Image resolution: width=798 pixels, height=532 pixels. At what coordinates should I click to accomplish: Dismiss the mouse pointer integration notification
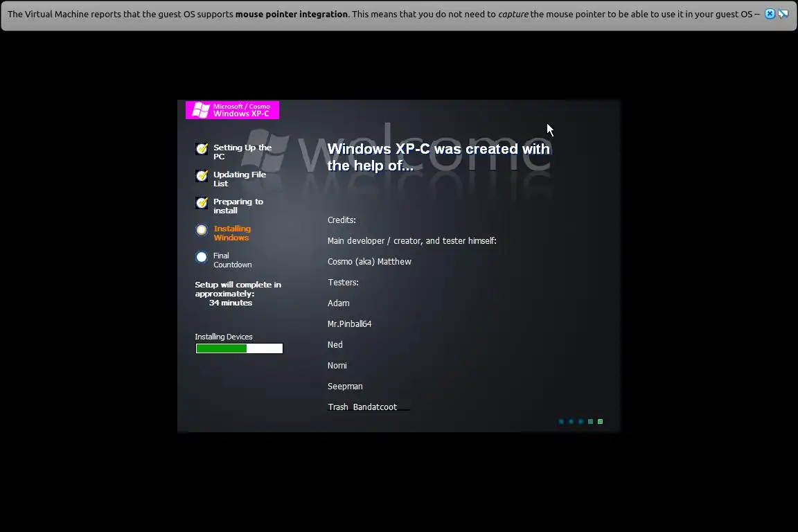(770, 14)
